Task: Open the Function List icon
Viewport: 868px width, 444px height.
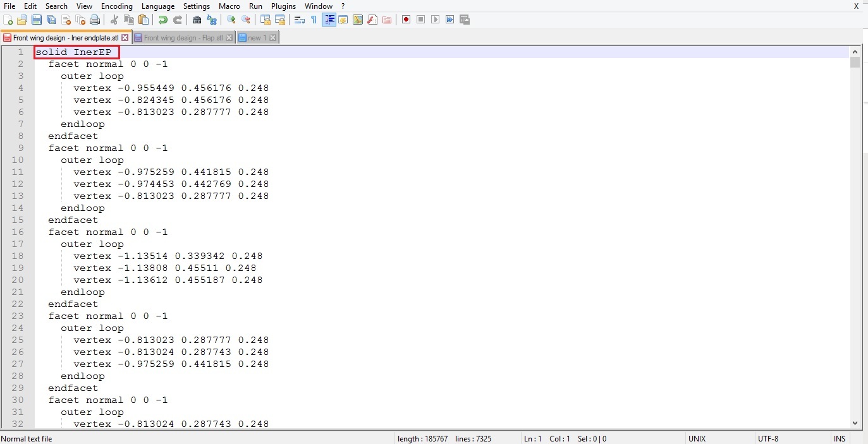Action: point(372,20)
